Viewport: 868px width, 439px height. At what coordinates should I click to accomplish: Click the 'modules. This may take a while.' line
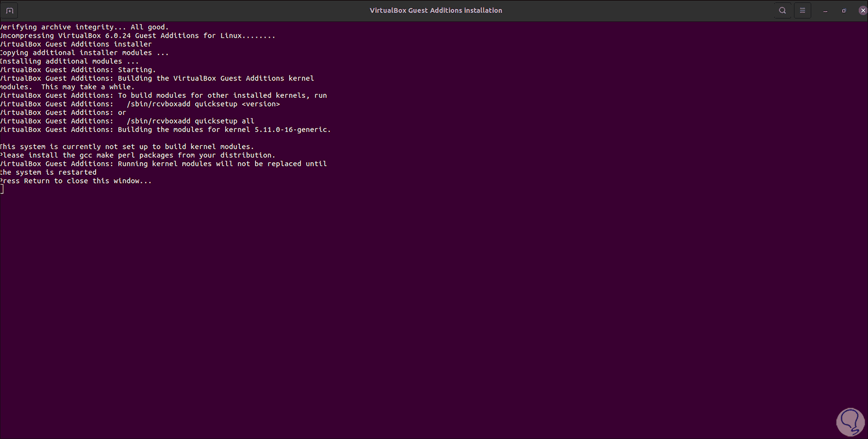pos(67,87)
